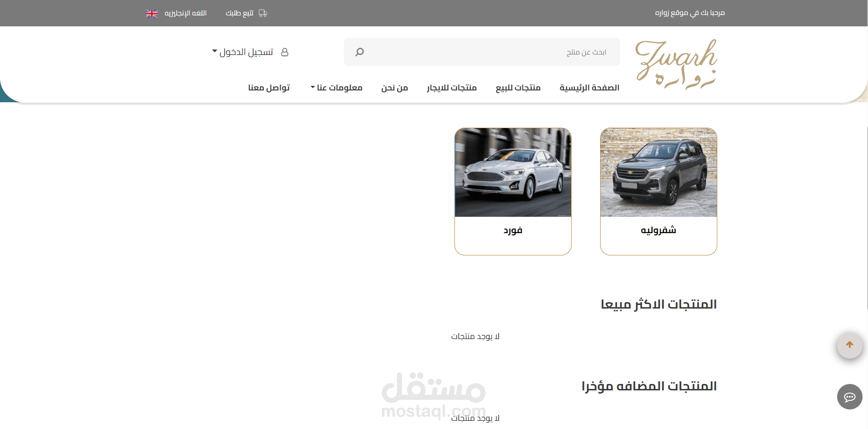This screenshot has height=429, width=868.
Task: Expand the تسجيل الدخول dropdown
Action: coord(242,52)
